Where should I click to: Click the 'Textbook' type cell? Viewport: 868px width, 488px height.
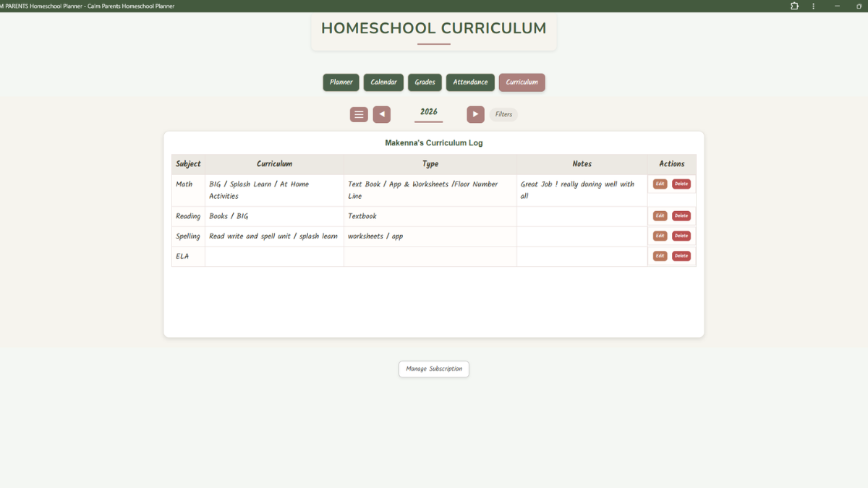click(x=430, y=216)
